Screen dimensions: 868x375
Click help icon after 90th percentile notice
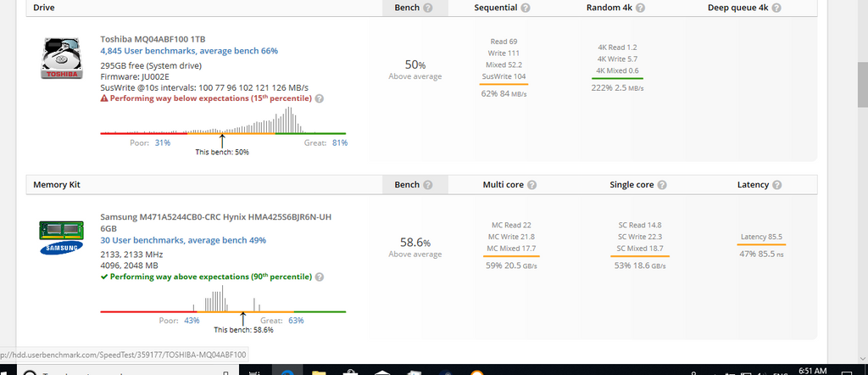[x=320, y=277]
